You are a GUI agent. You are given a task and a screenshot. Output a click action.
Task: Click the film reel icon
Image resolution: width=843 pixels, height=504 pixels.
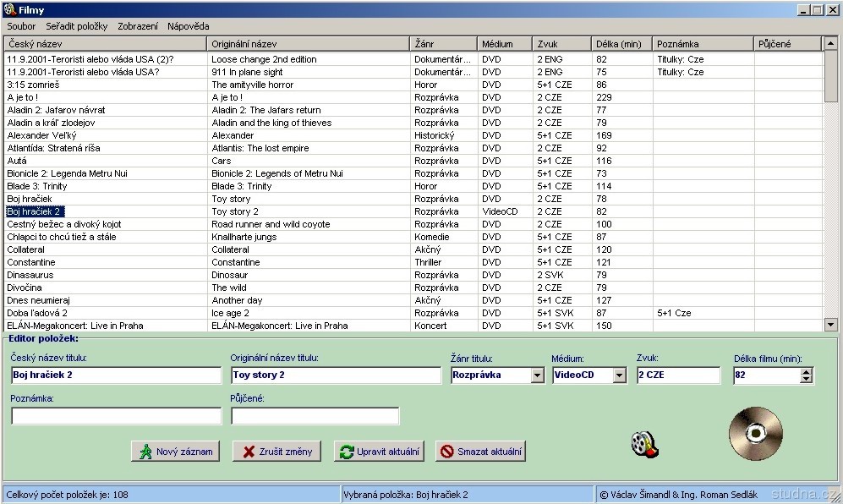644,444
